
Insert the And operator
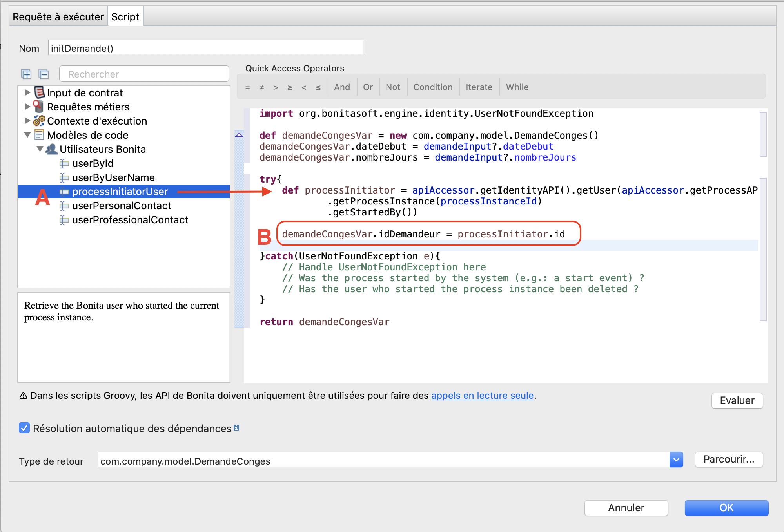click(342, 87)
